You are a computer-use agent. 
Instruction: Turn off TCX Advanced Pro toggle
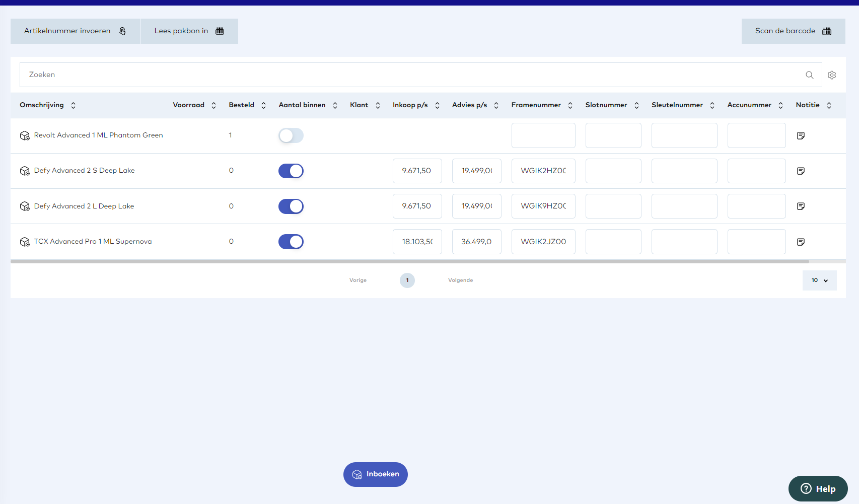pos(291,242)
